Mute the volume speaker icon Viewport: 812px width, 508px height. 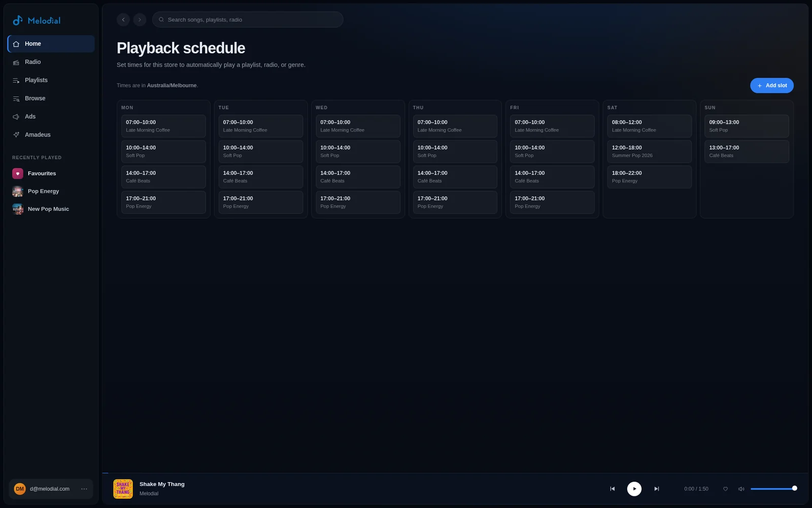(x=741, y=489)
